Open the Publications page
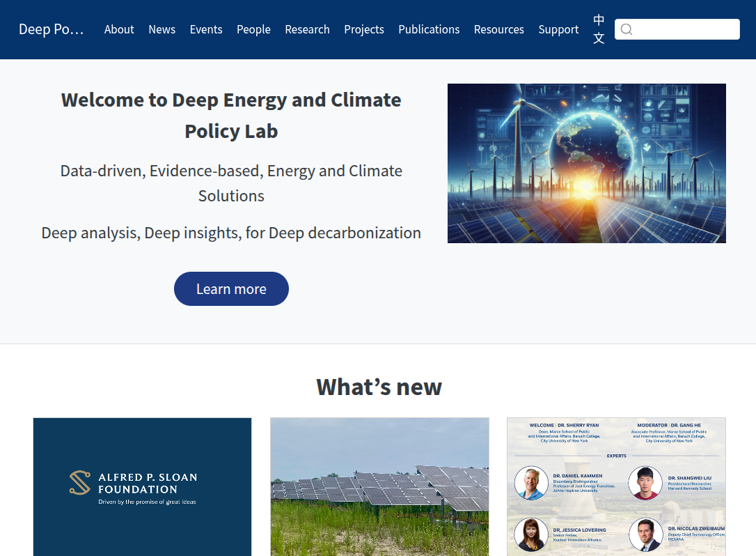This screenshot has height=556, width=756. (429, 29)
